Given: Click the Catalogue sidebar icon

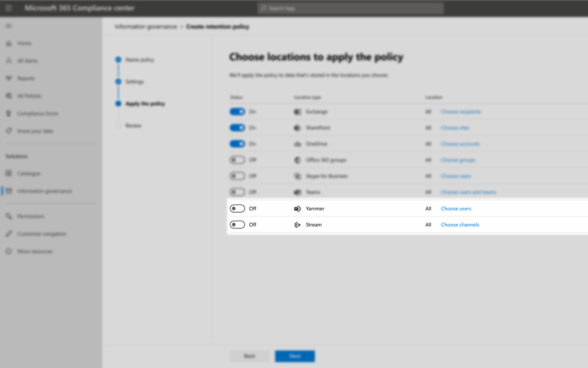Looking at the screenshot, I should point(9,174).
